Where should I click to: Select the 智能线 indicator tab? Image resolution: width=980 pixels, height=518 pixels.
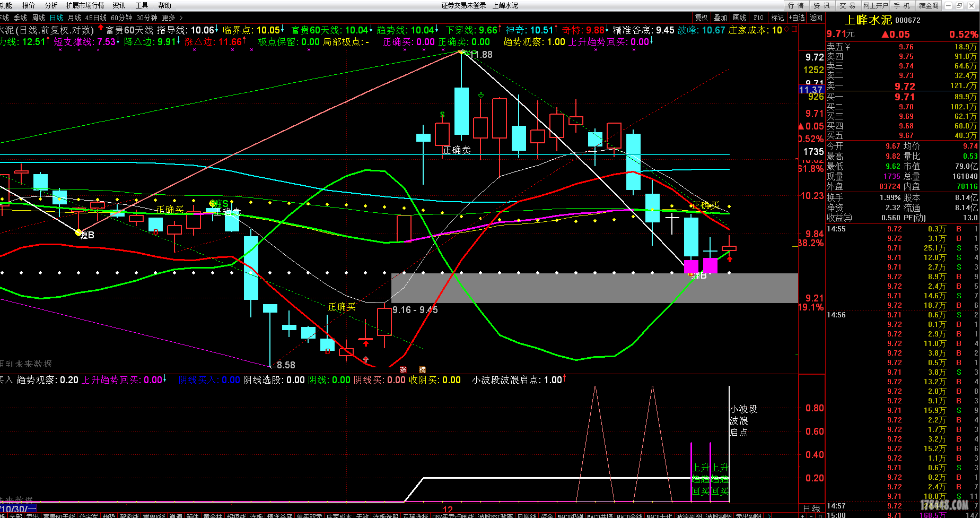click(129, 514)
